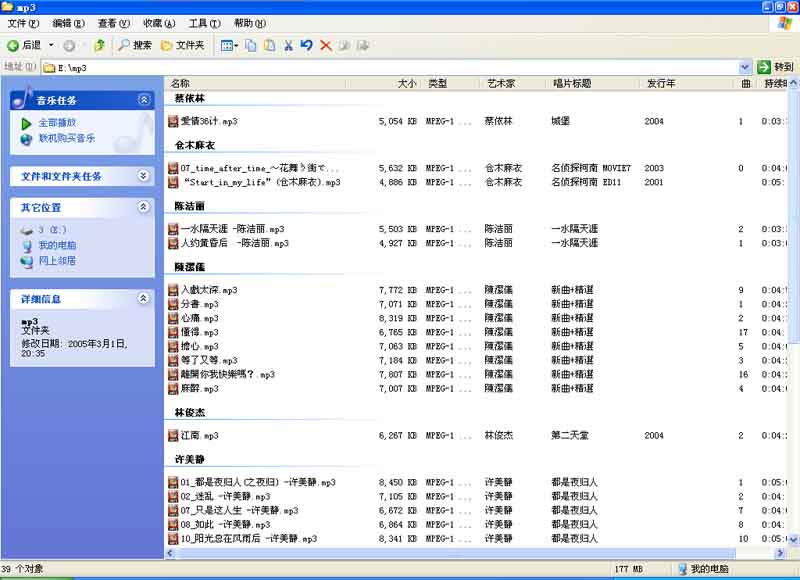Open the 工具 (Tools) menu
Image resolution: width=800 pixels, height=580 pixels.
205,23
